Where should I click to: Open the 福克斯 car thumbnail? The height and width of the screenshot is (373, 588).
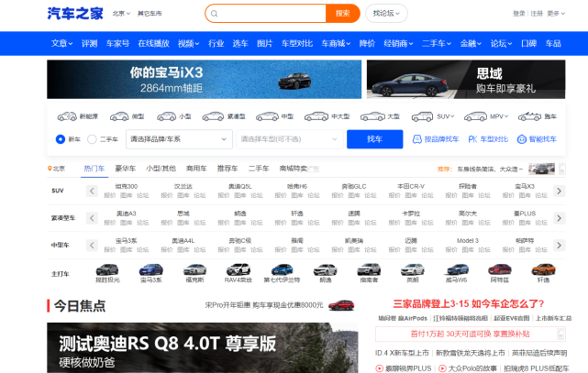click(x=194, y=269)
